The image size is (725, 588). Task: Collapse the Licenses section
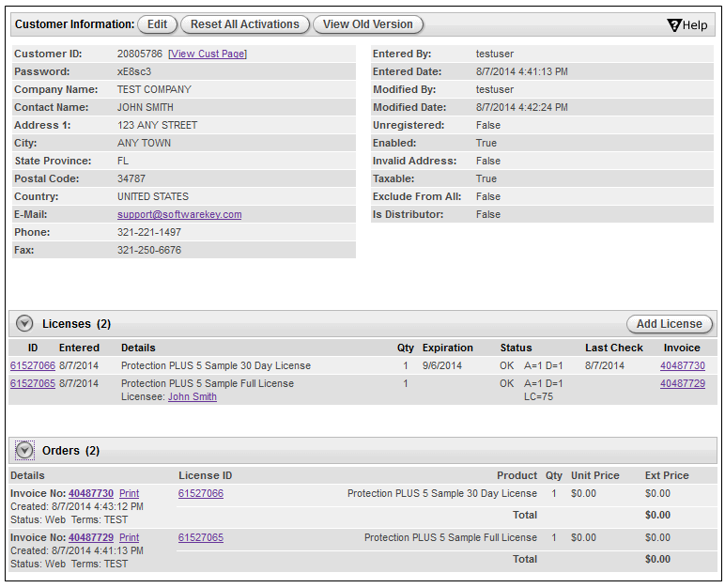point(24,324)
